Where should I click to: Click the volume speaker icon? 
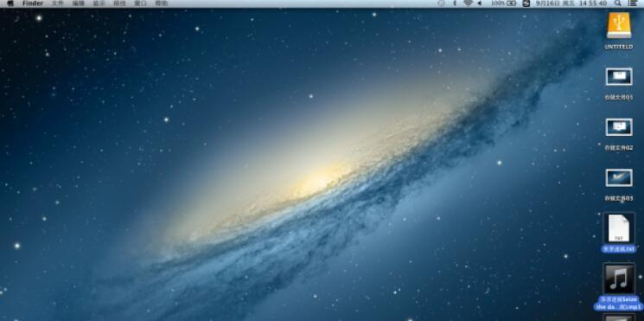pos(479,3)
